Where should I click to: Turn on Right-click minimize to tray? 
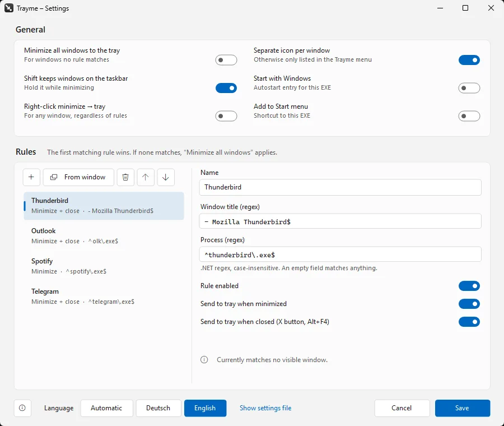226,116
